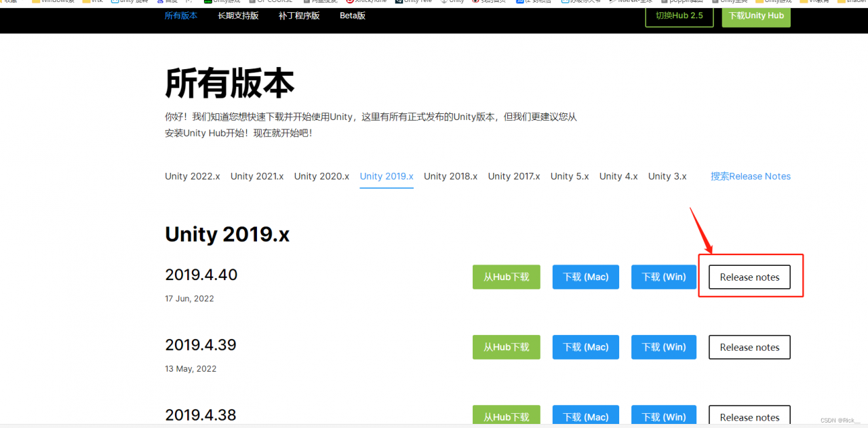This screenshot has height=428, width=868.
Task: Open the 补丁程序版 nav tab
Action: (x=299, y=16)
